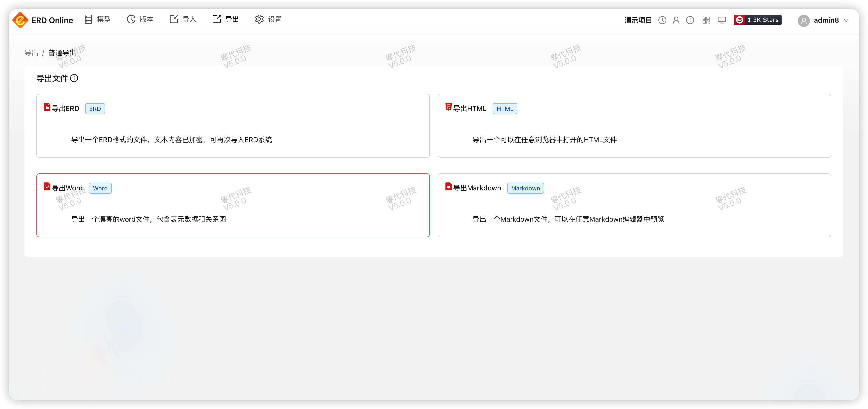Click the info icon next to 导出文件
The image size is (868, 409).
coord(74,78)
